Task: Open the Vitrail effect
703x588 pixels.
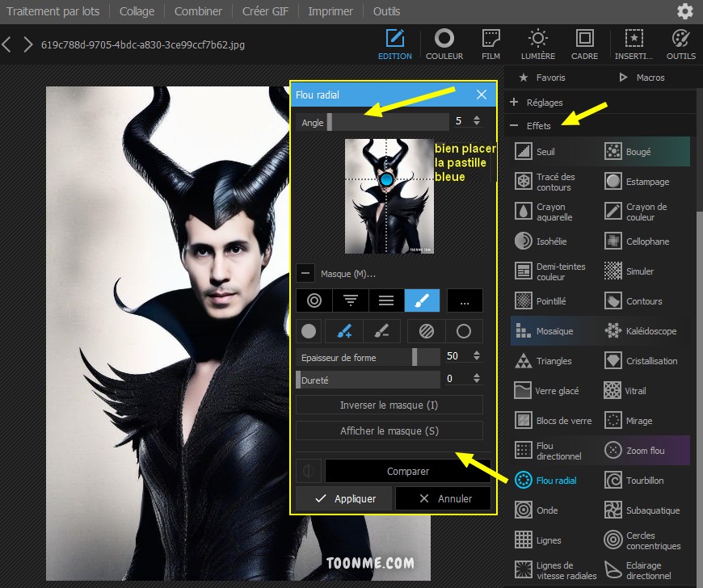Action: 645,391
